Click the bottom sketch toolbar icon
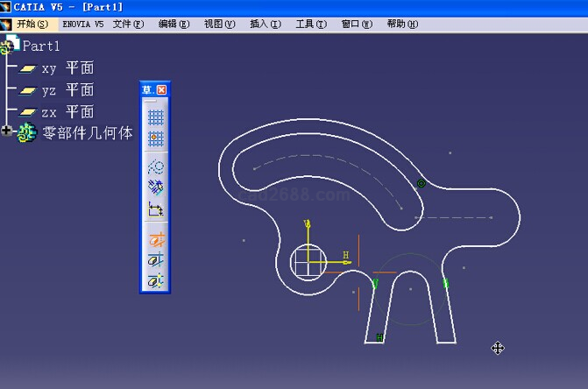 click(x=155, y=281)
